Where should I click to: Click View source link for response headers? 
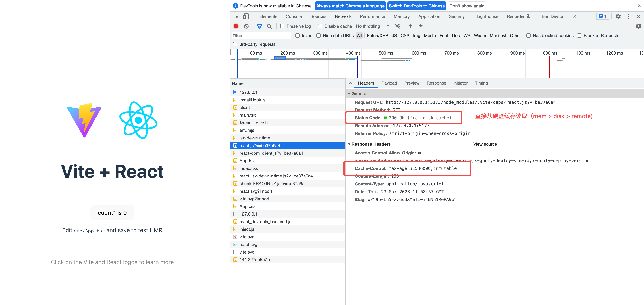click(485, 144)
